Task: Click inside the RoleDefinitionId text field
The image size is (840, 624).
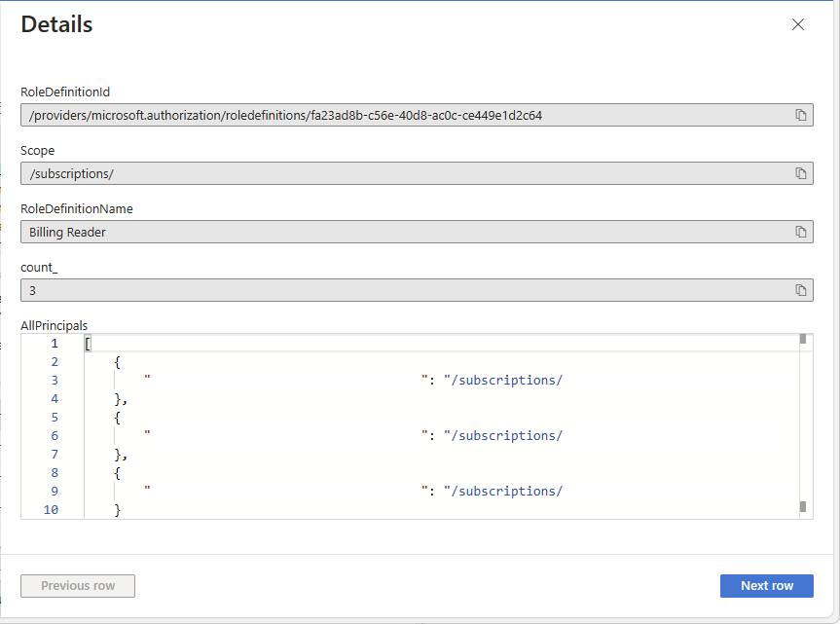Action: click(x=389, y=115)
